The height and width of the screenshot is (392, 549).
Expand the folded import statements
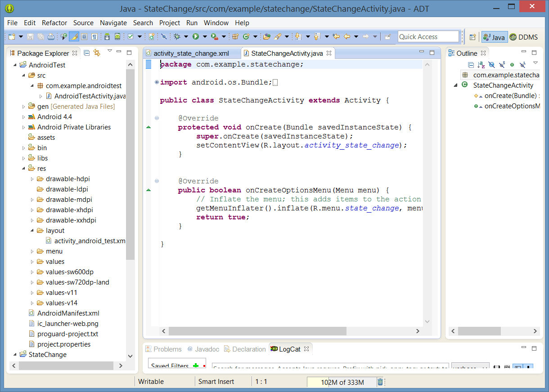pos(157,82)
